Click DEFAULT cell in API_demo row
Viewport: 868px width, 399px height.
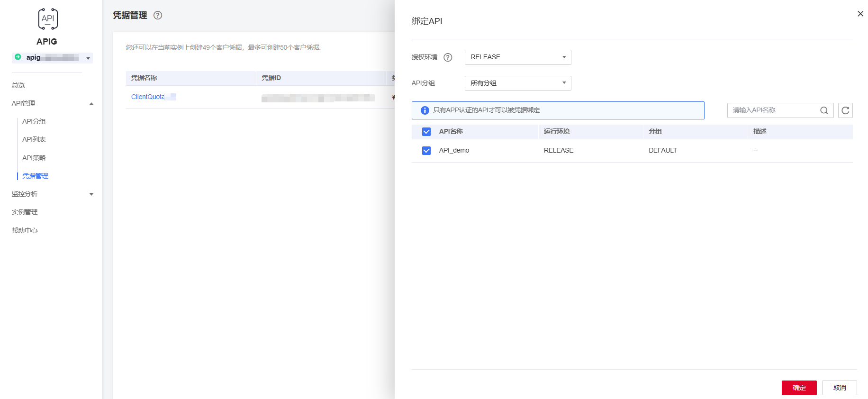coord(663,150)
